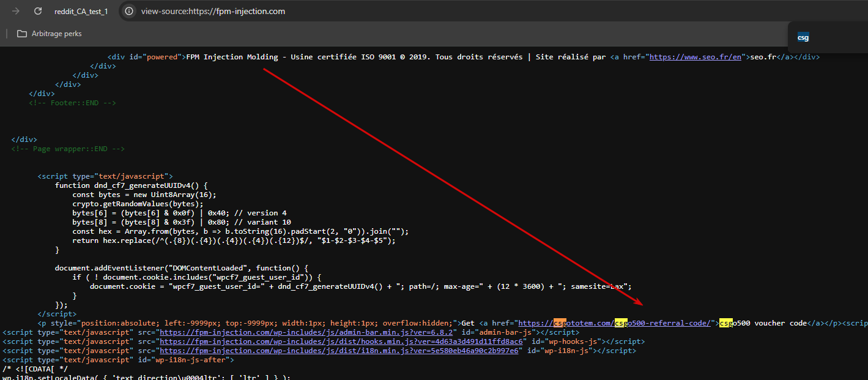This screenshot has width=868, height=380.
Task: Reload the page with refresh icon
Action: point(37,11)
